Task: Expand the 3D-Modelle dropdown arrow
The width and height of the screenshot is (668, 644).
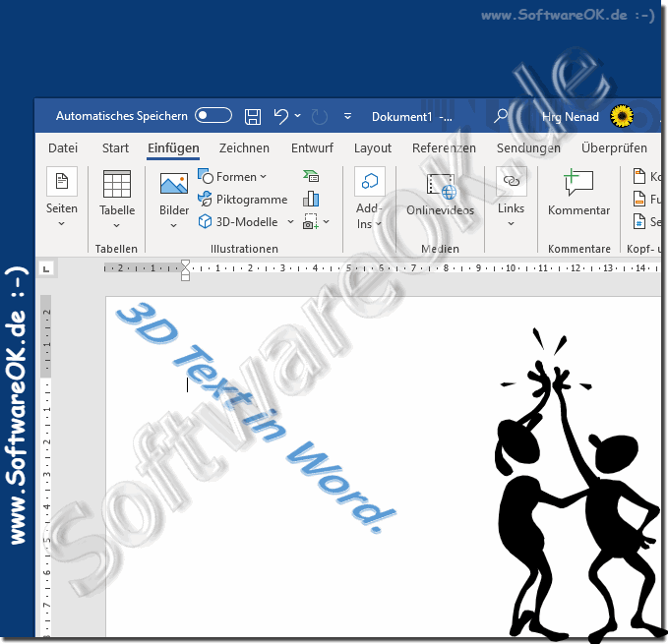Action: (290, 222)
